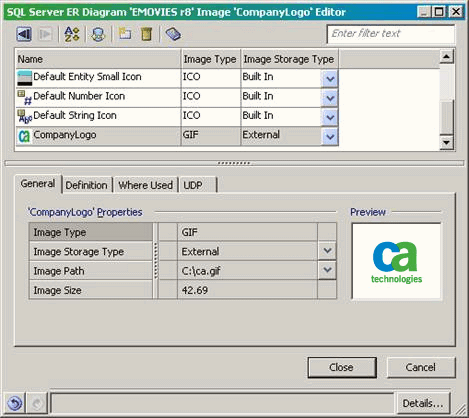
Task: Click the ca technologies preview image
Action: (x=397, y=261)
